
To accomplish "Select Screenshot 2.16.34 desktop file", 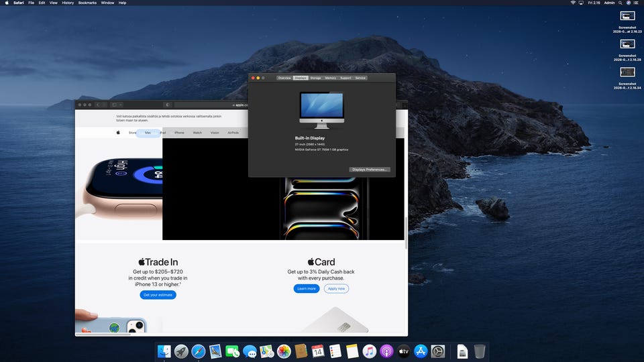I will 627,78.
